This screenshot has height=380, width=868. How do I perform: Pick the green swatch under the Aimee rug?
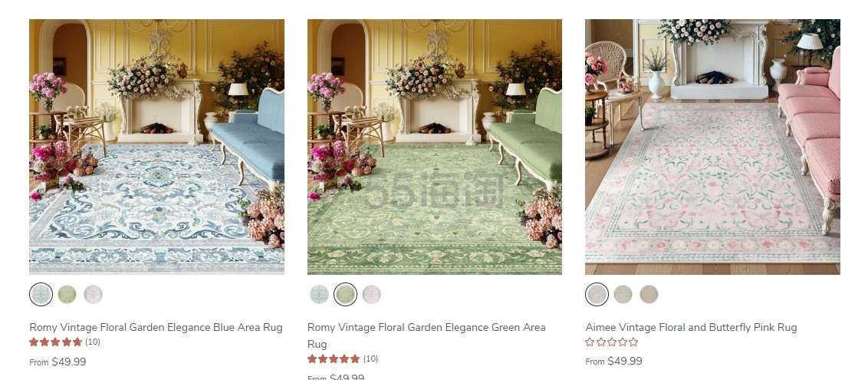click(623, 294)
